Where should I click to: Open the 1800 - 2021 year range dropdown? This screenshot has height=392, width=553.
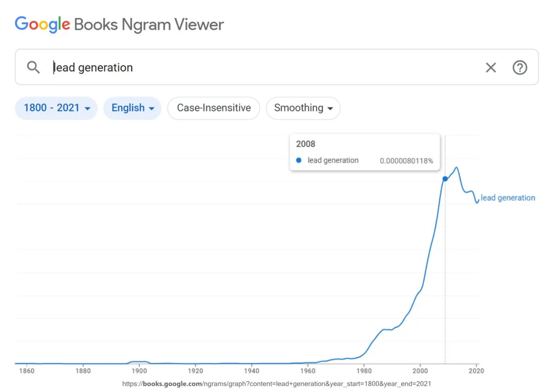pos(56,108)
